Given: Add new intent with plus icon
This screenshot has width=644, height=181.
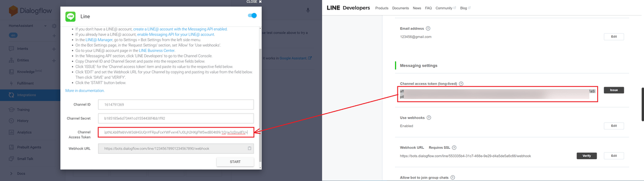Looking at the screenshot, I should pos(54,49).
